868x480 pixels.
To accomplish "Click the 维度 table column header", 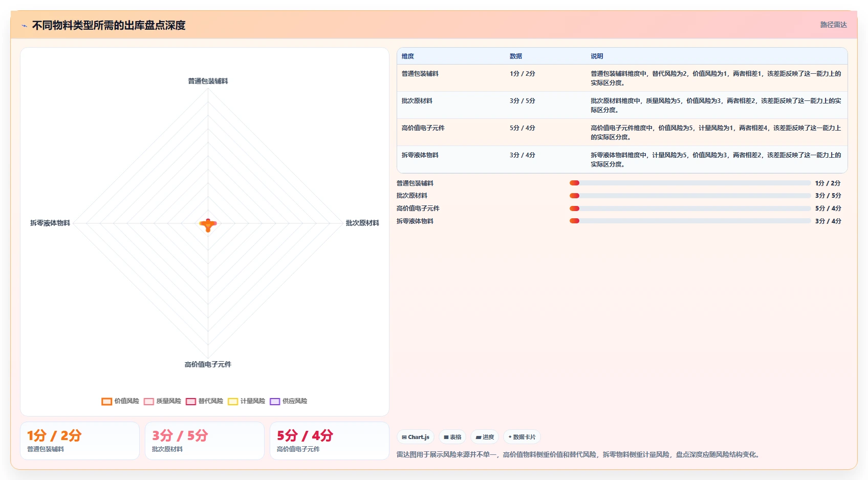I will click(408, 56).
